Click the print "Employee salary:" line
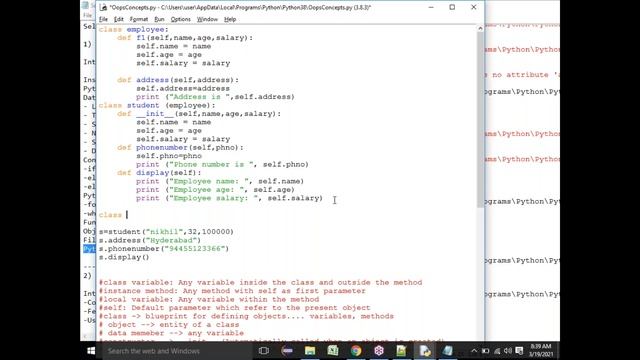 [x=229, y=198]
